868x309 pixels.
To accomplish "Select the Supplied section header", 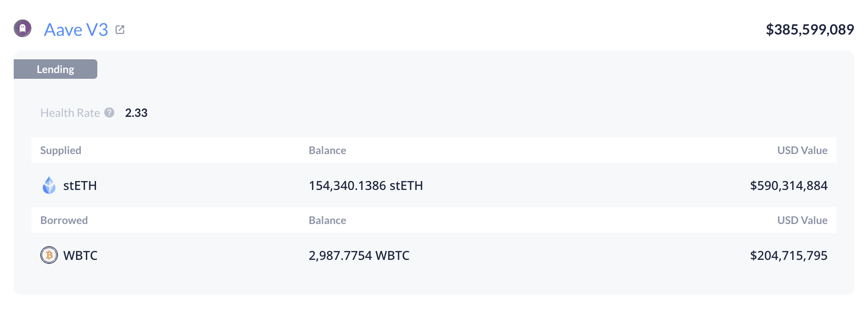I will [61, 151].
